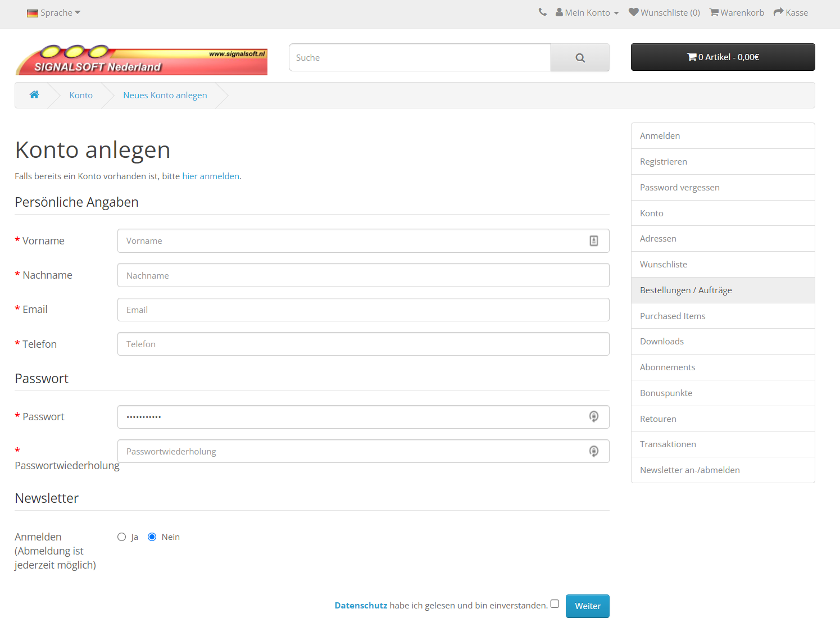Viewport: 840px width, 636px height.
Task: Click the Signalsoft Nederland logo
Action: coord(142,60)
